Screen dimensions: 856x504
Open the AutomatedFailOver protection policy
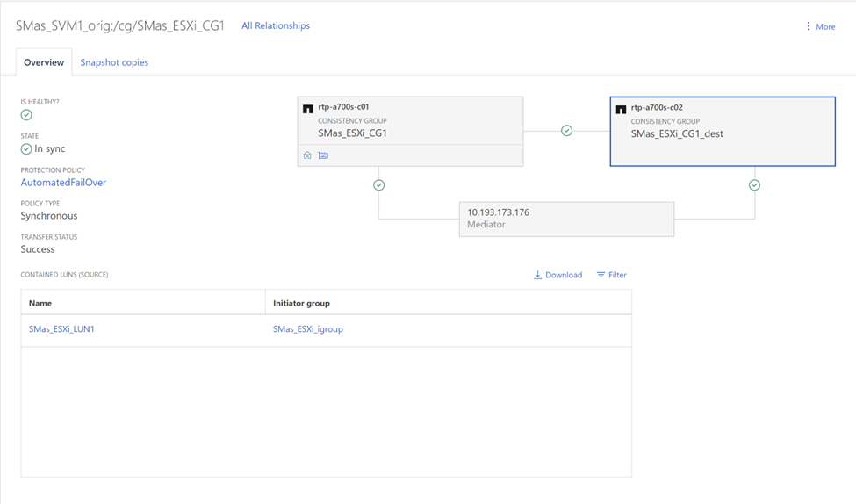coord(63,183)
